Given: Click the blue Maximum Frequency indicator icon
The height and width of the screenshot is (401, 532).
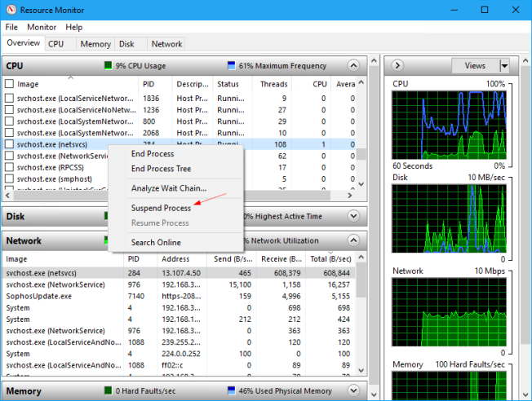Looking at the screenshot, I should point(231,65).
